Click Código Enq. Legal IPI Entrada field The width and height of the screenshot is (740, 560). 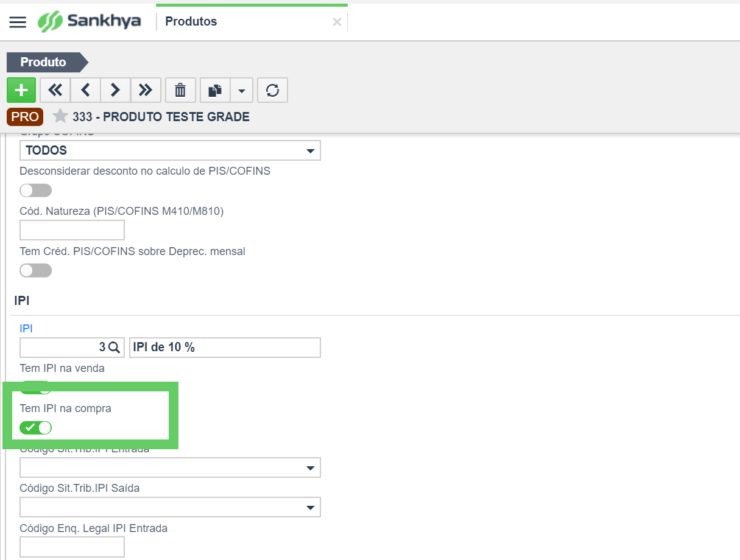click(x=72, y=547)
